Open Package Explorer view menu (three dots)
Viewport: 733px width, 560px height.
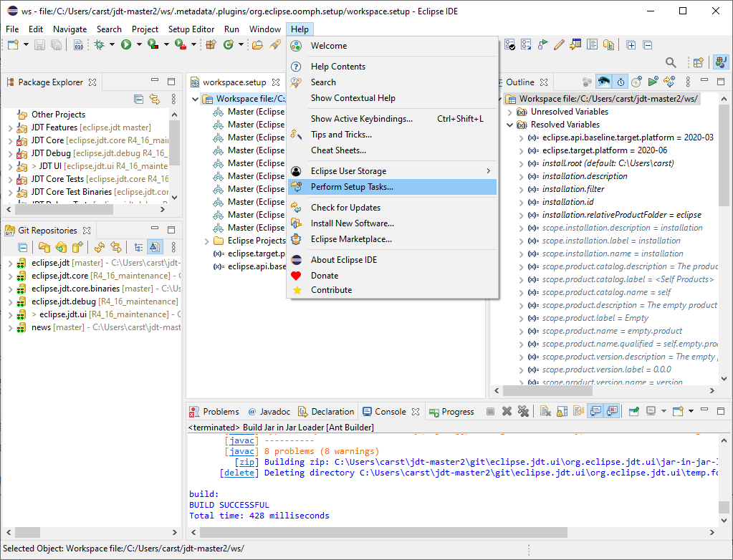173,99
